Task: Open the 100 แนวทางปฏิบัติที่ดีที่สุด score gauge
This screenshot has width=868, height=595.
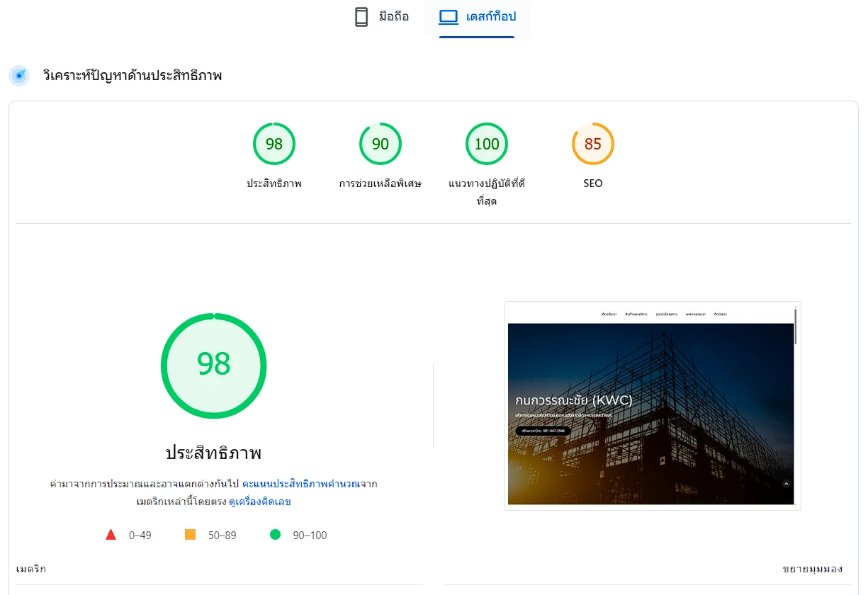Action: [486, 144]
